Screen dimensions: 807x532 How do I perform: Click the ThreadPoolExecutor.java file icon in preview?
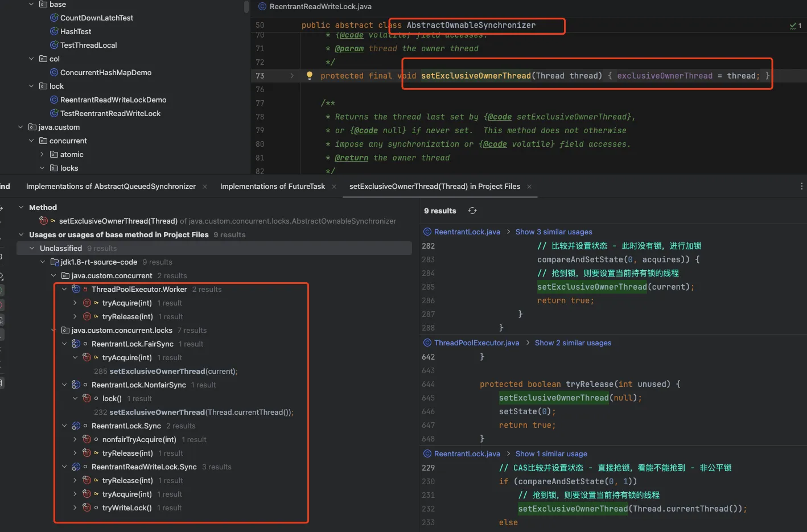click(428, 343)
